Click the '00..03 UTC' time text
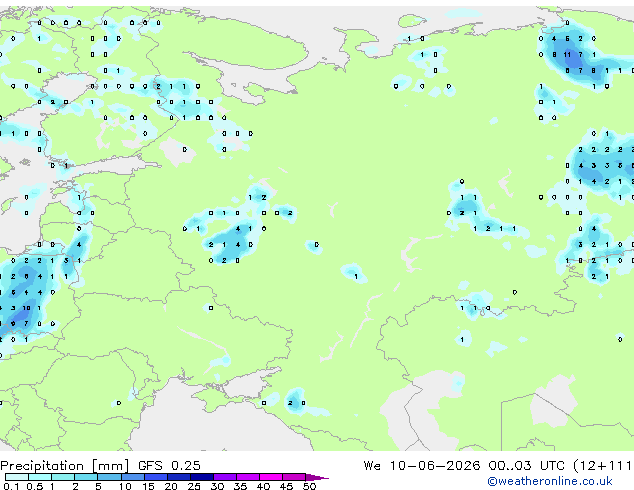 526,466
